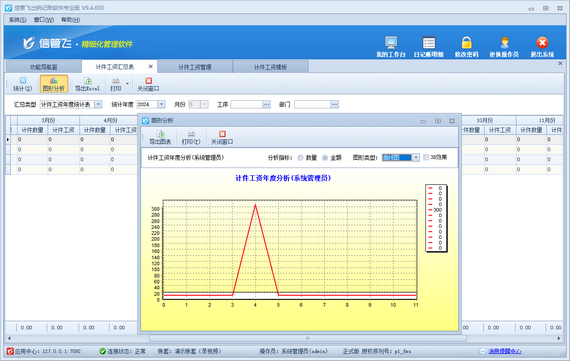Click the horizontal scrollbar at bottom
This screenshot has height=361, width=570.
click(x=308, y=338)
